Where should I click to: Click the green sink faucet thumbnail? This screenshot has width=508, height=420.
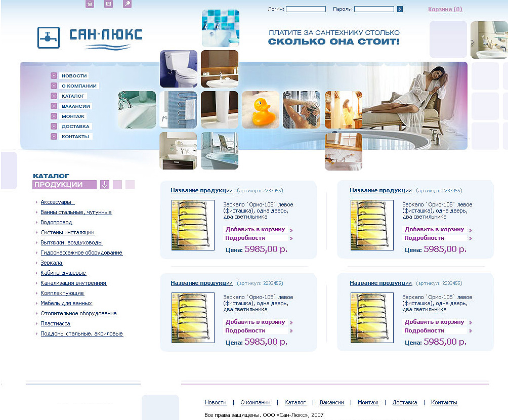click(137, 109)
